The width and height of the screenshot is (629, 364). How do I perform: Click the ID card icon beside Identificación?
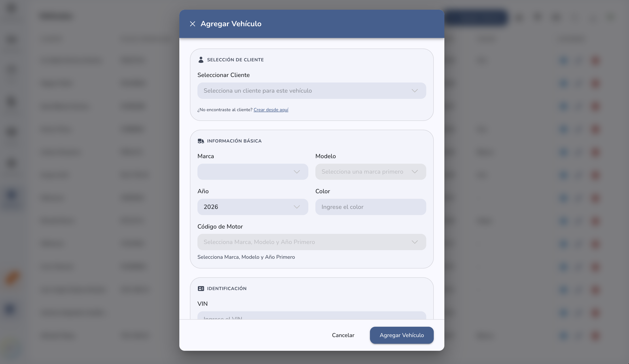201,289
